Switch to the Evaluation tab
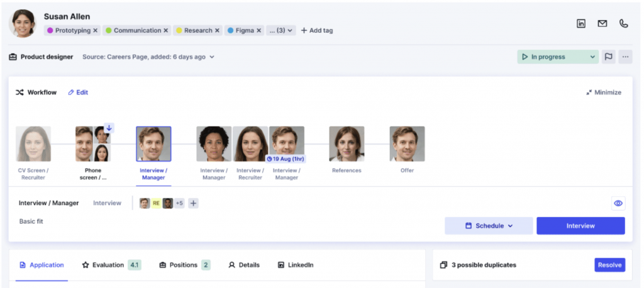 click(x=111, y=265)
